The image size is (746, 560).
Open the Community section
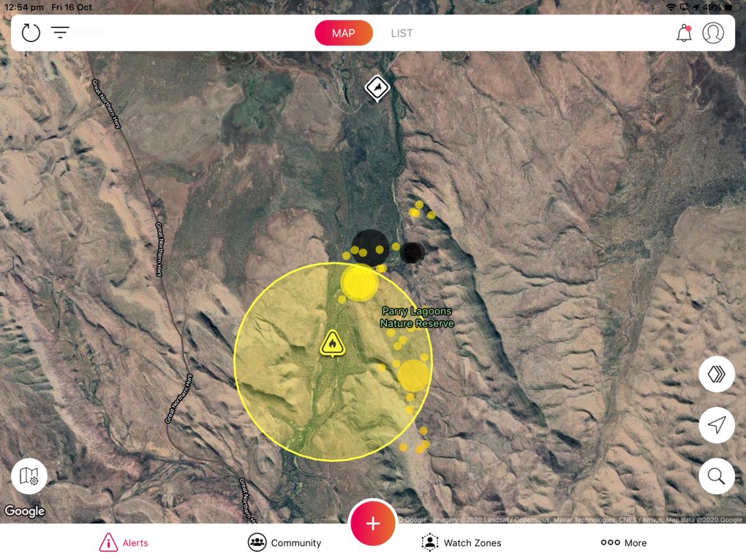[x=284, y=543]
